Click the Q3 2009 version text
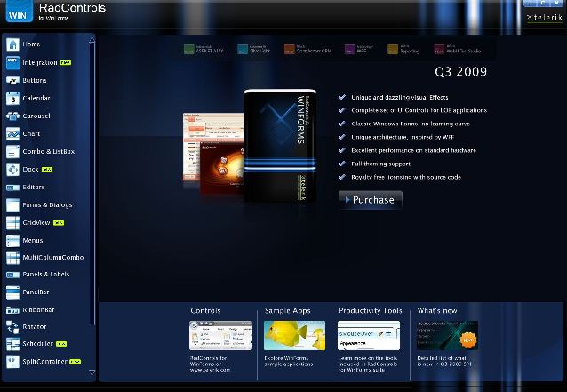Screen dimensions: 567x392 460,72
